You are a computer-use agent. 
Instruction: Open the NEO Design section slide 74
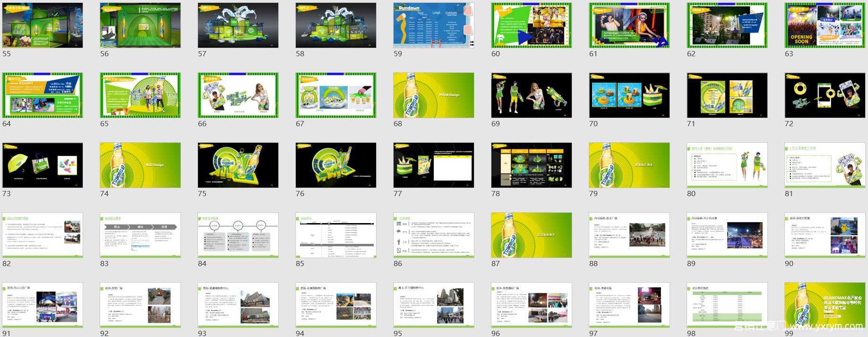(x=140, y=165)
